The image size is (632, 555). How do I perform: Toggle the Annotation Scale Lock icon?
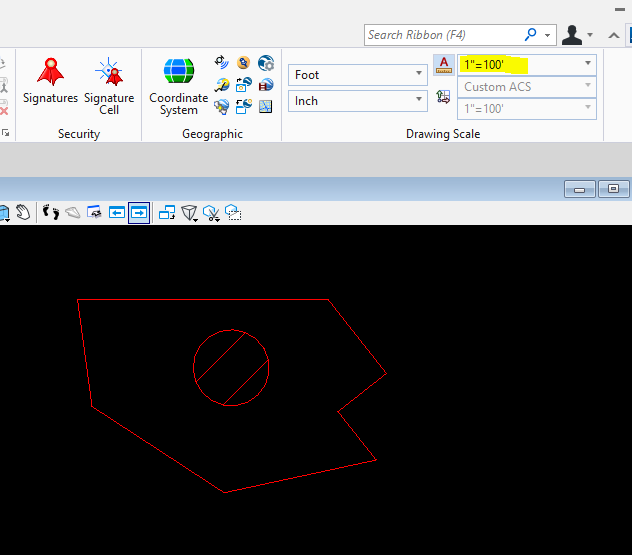coord(444,65)
